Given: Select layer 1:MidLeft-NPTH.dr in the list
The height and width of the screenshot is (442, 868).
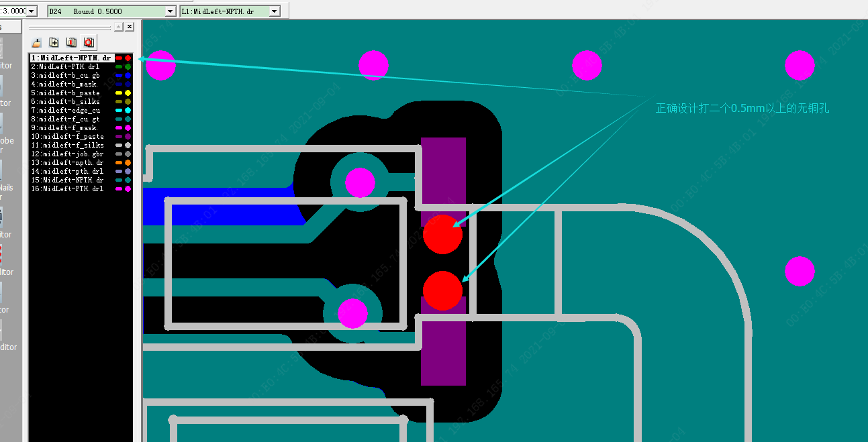Looking at the screenshot, I should click(70, 58).
